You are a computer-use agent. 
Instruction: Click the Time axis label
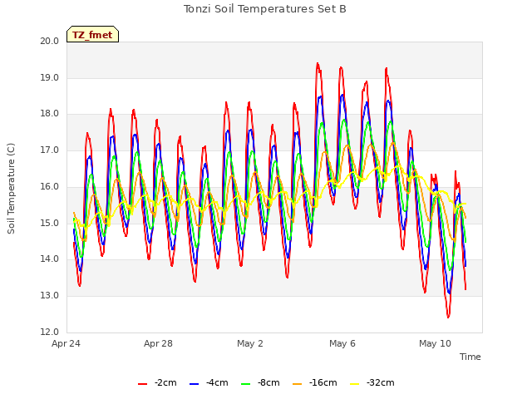pos(470,357)
